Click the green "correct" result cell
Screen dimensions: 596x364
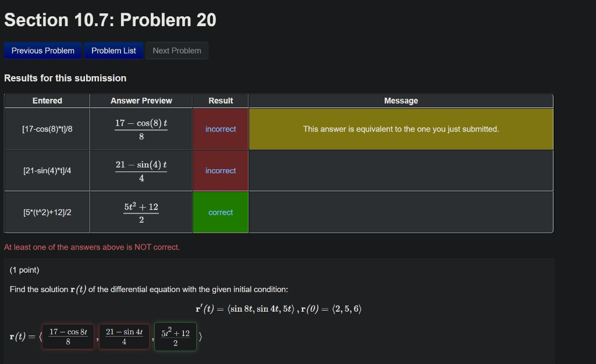(x=220, y=212)
